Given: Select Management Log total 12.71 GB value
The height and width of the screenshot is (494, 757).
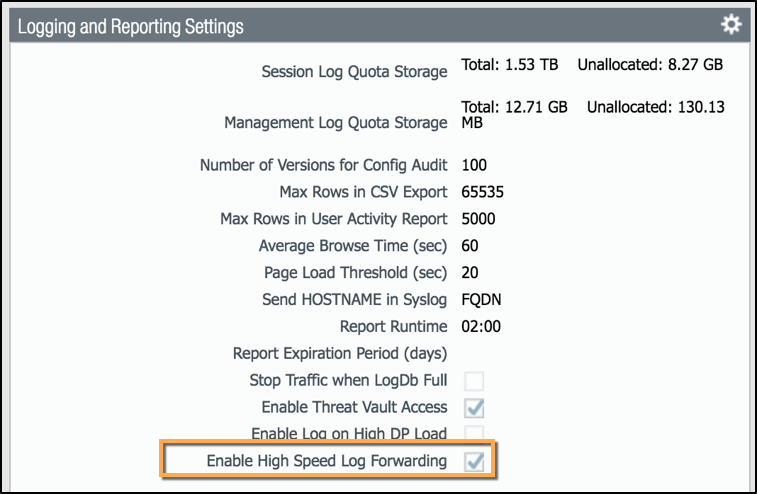Looking at the screenshot, I should pos(515,107).
